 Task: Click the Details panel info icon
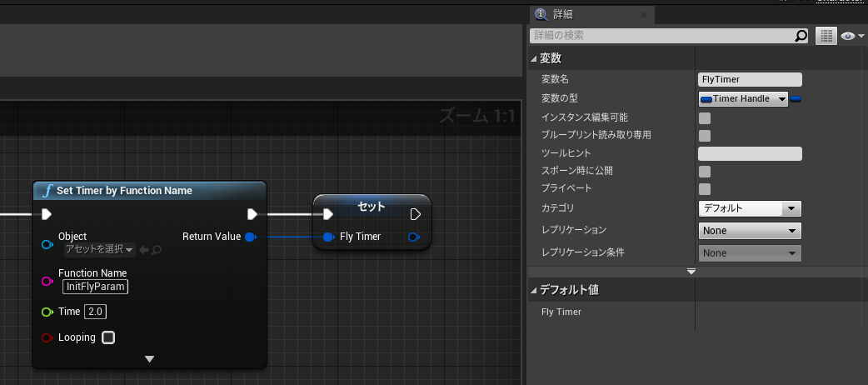pyautogui.click(x=541, y=15)
